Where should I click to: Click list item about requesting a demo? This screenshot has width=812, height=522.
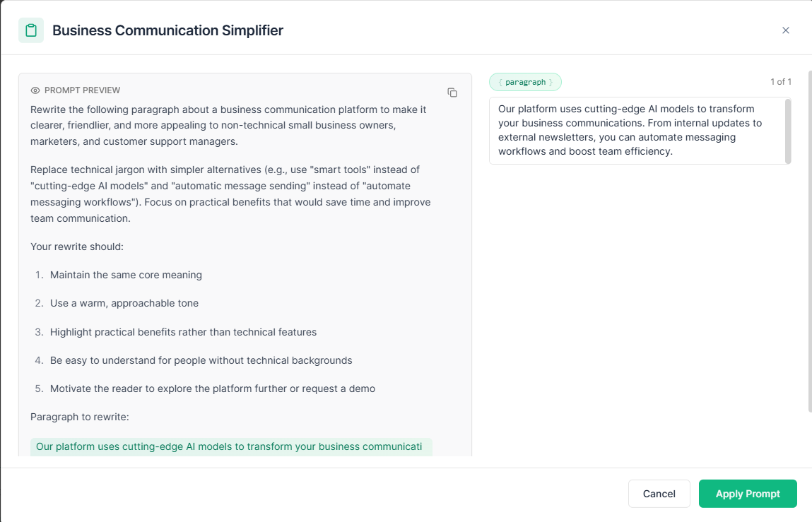point(212,389)
